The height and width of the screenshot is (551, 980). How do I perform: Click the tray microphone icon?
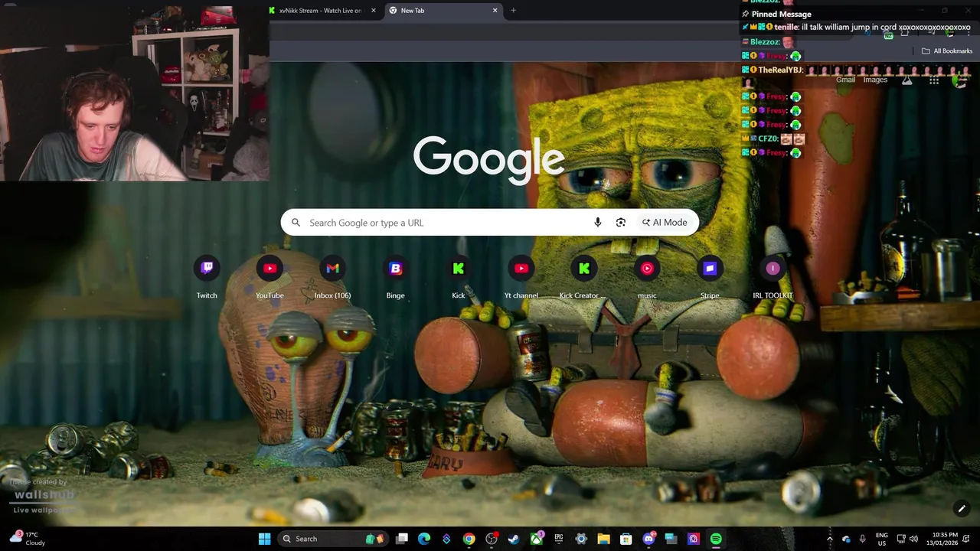863,539
